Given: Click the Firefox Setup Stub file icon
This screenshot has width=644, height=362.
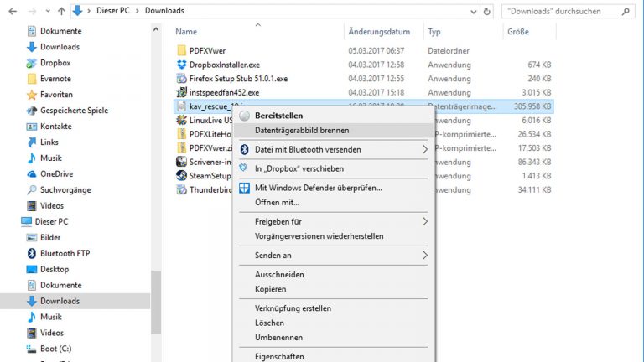Looking at the screenshot, I should coord(182,79).
